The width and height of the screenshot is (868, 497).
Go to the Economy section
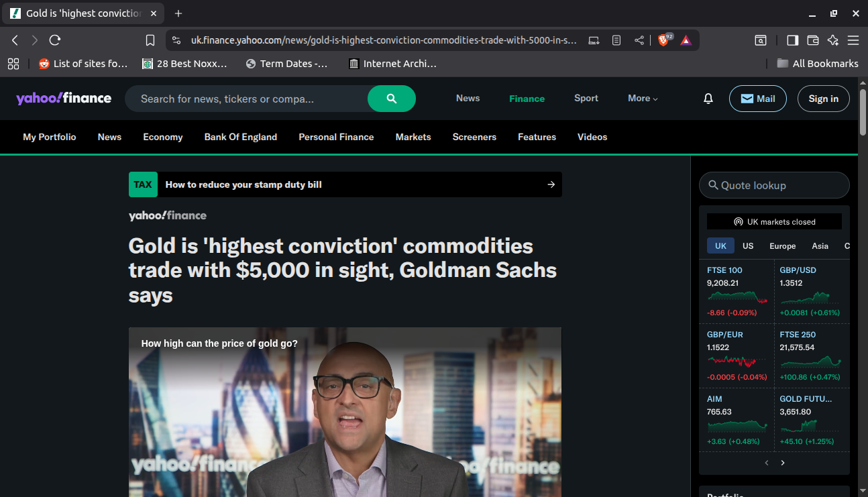coord(163,137)
